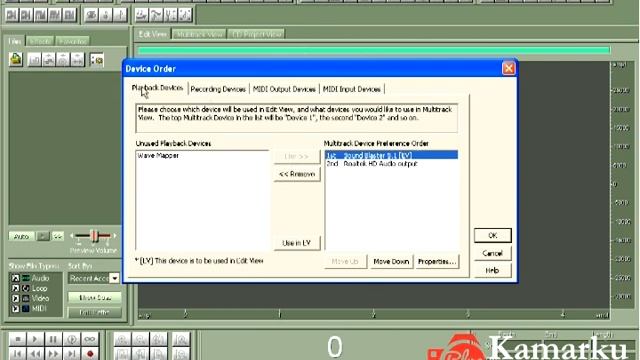Click the << Remove button
The image size is (640, 360).
tap(297, 174)
